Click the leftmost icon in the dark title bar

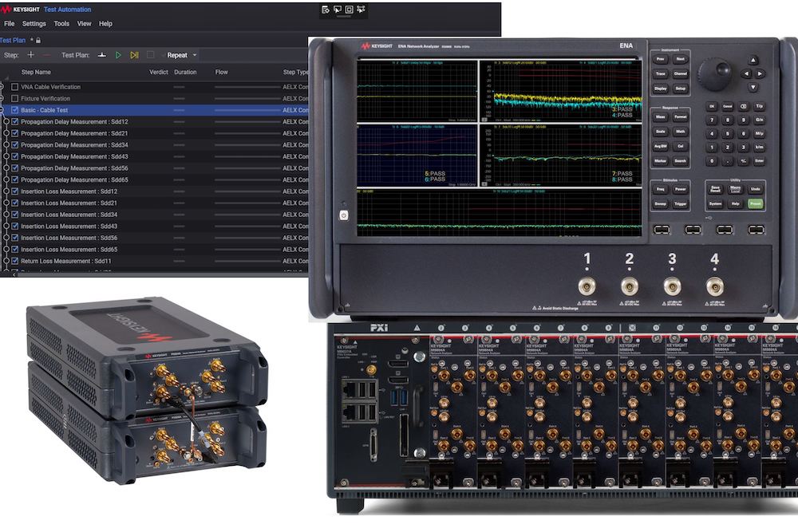(x=323, y=8)
